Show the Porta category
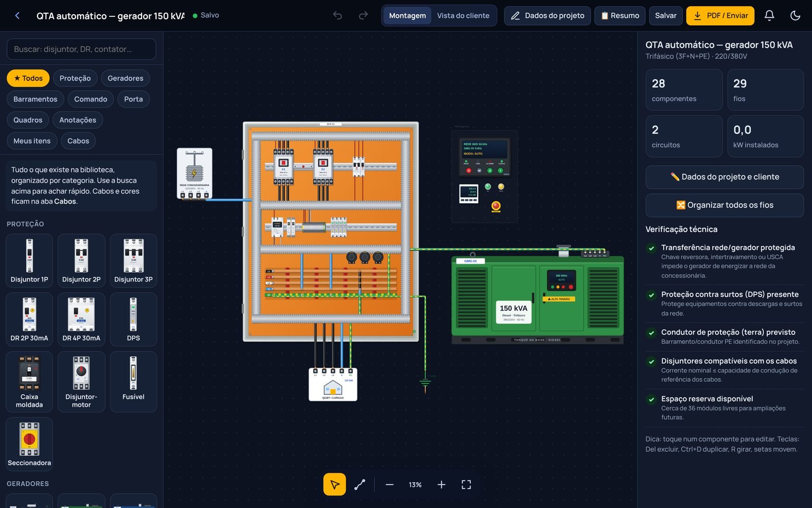This screenshot has height=508, width=812. click(133, 99)
